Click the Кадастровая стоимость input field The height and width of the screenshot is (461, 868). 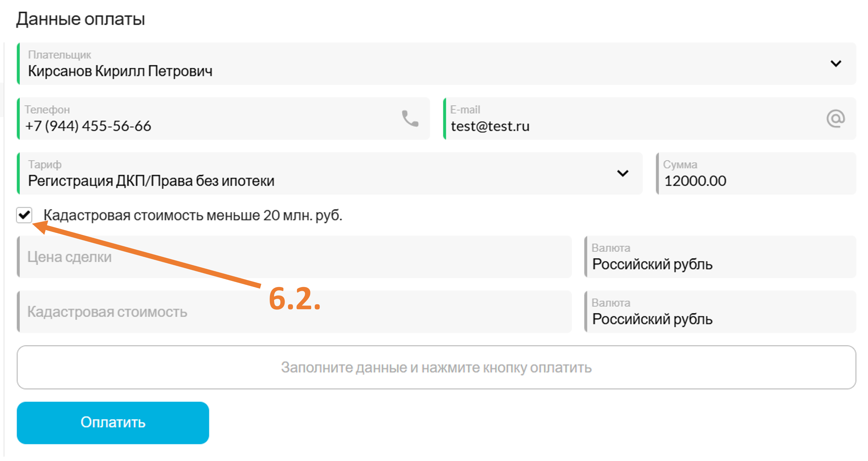(x=294, y=312)
